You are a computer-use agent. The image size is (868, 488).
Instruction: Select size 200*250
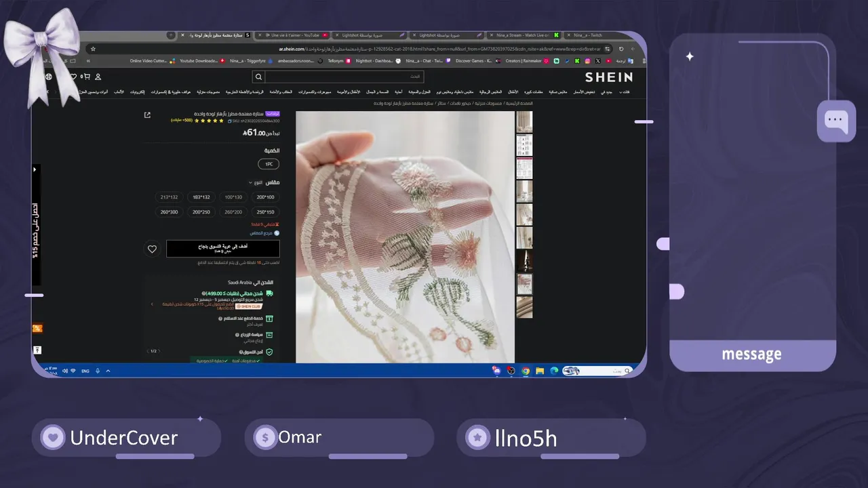(x=201, y=212)
